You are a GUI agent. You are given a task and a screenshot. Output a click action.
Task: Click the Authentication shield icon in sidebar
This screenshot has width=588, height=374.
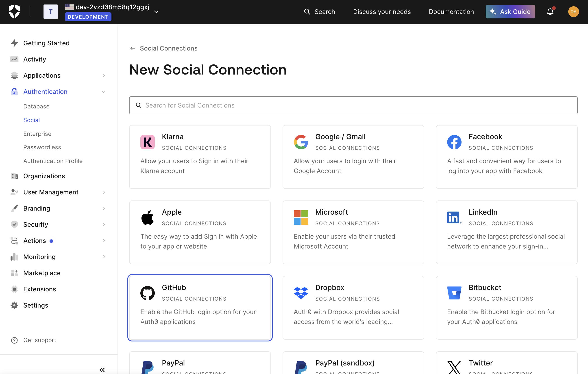(14, 91)
